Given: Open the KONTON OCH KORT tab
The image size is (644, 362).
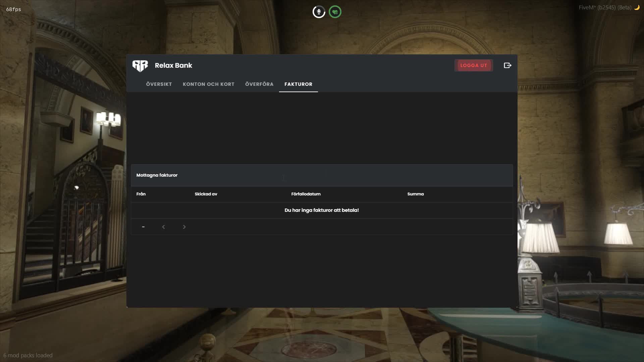Looking at the screenshot, I should (x=209, y=84).
